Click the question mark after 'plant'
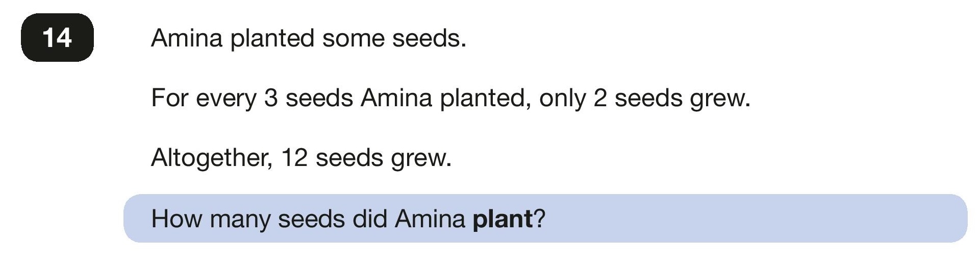 [x=539, y=219]
